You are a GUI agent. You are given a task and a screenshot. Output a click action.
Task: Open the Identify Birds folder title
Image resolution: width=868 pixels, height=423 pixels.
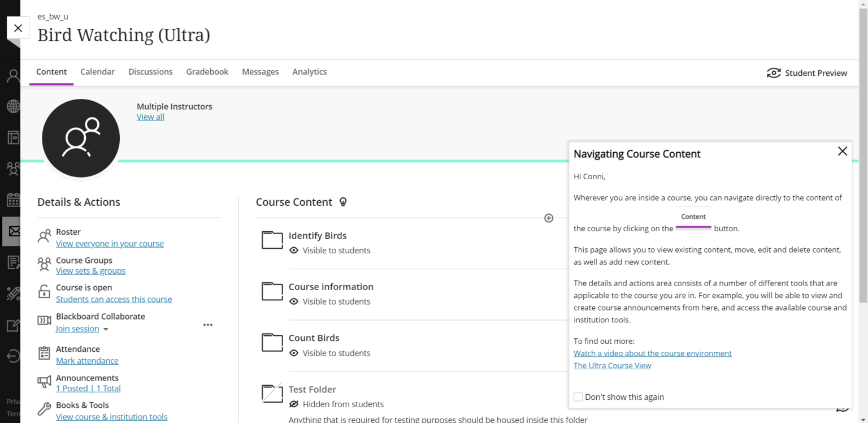[318, 236]
